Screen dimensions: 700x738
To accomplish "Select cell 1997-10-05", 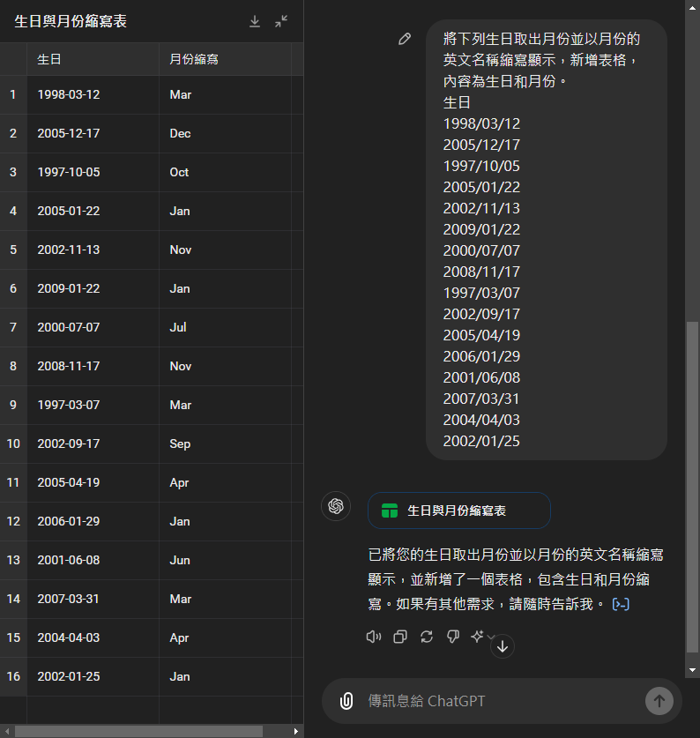I will pyautogui.click(x=93, y=172).
